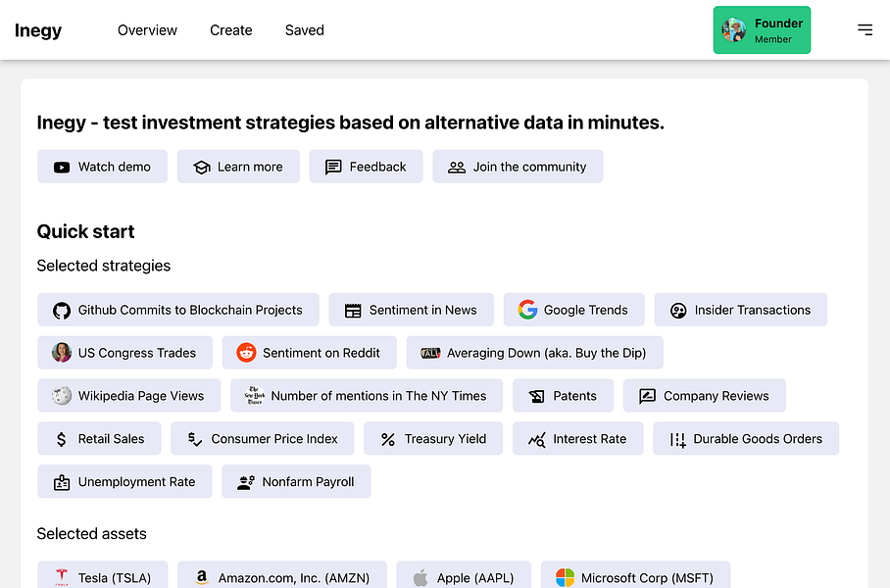Open the Feedback button
The width and height of the screenshot is (890, 588).
[x=366, y=167]
